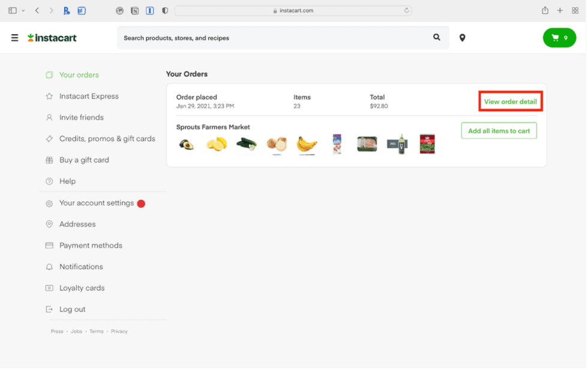
Task: Click the card icon next to Payment methods
Action: [x=49, y=245]
